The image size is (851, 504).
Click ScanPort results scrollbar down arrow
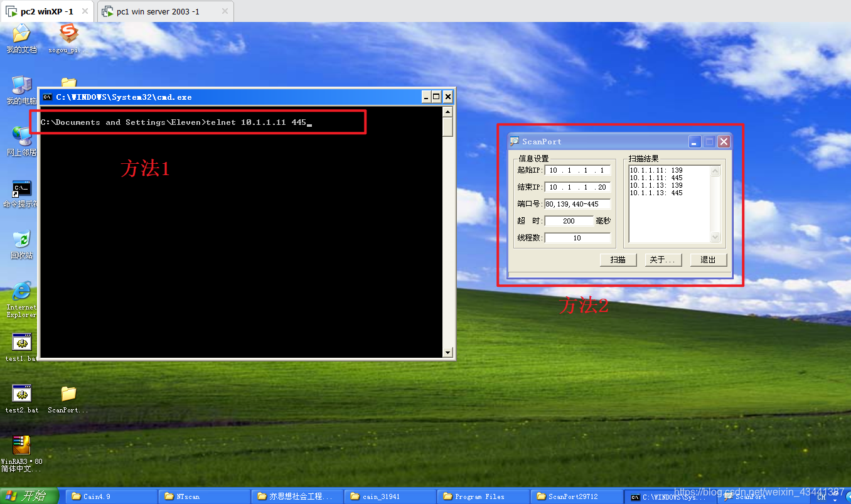click(x=715, y=237)
